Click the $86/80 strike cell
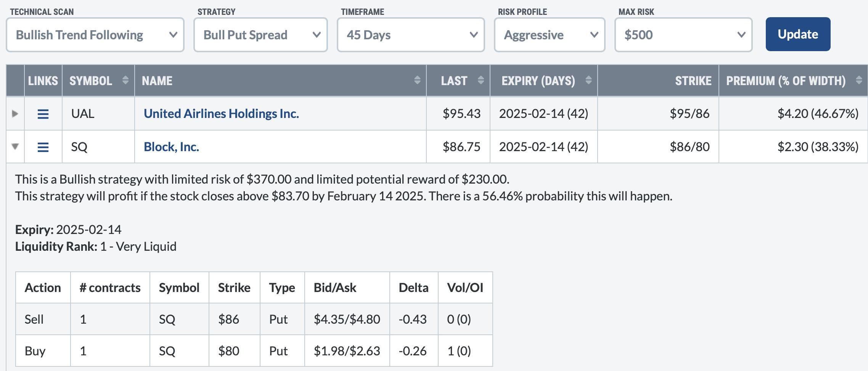 pos(658,147)
